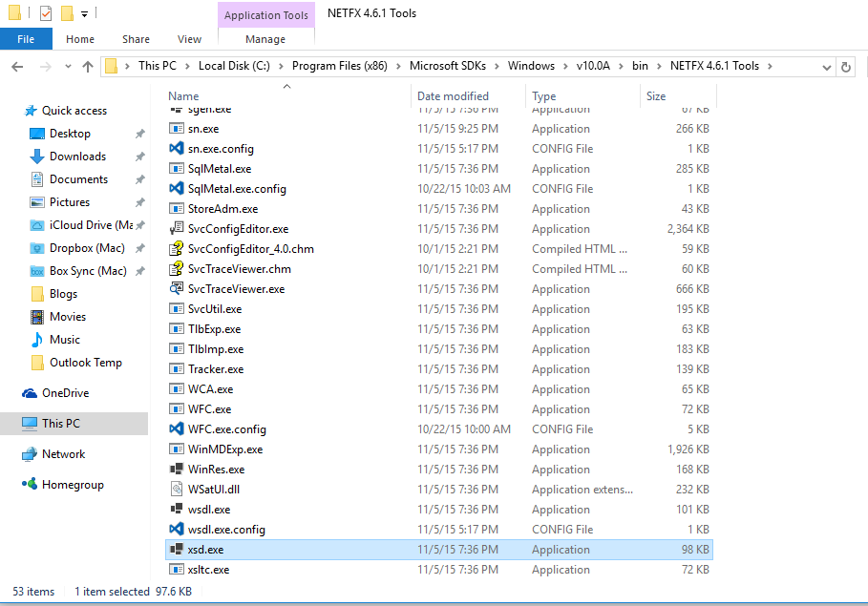Expand the chevron after Program Files (x86)
Image resolution: width=868 pixels, height=606 pixels.
pyautogui.click(x=398, y=67)
